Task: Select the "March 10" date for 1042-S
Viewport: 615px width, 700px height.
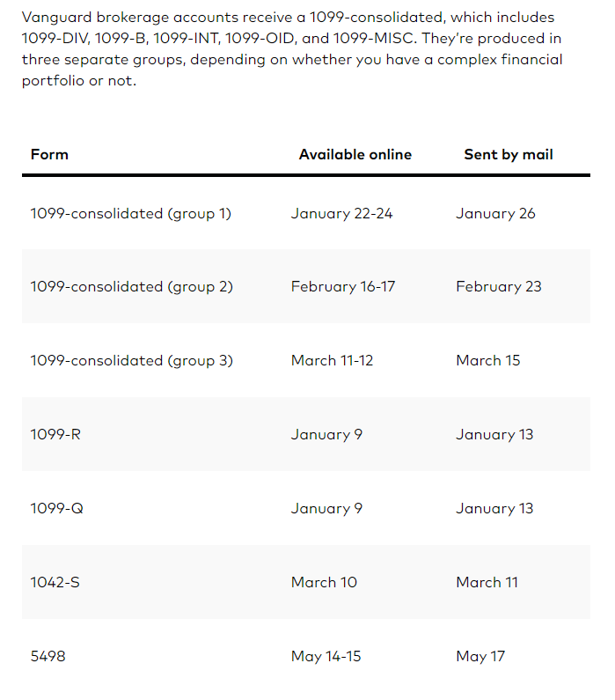Action: [324, 582]
